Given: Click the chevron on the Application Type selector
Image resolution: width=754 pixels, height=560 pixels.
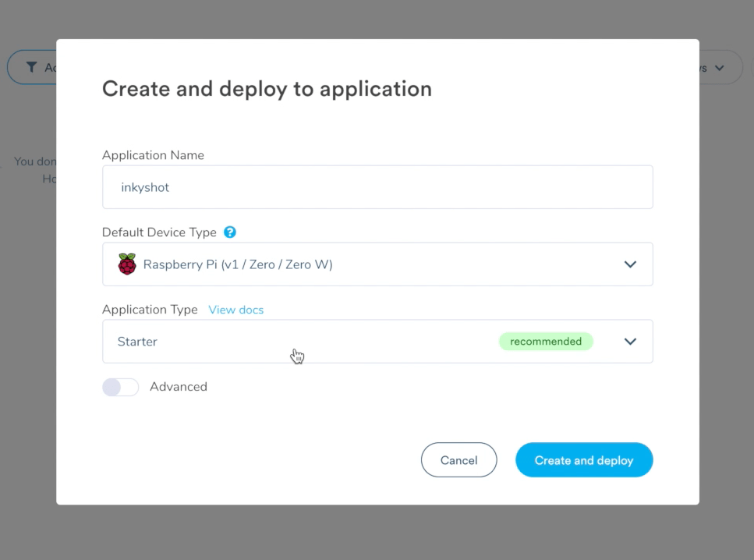Looking at the screenshot, I should coord(630,341).
